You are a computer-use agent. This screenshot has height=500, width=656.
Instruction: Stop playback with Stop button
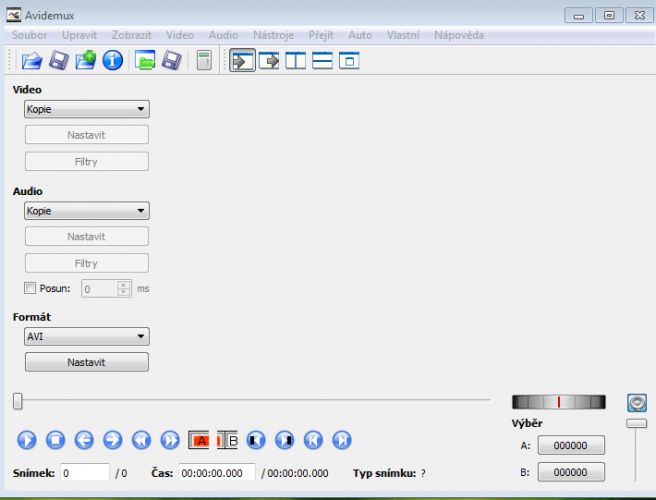[55, 440]
